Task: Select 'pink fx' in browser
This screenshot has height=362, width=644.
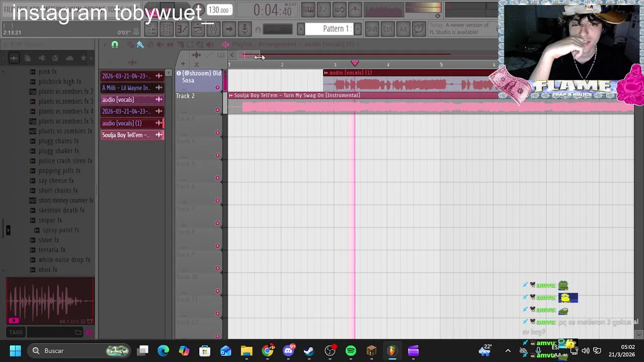Action: pyautogui.click(x=48, y=72)
